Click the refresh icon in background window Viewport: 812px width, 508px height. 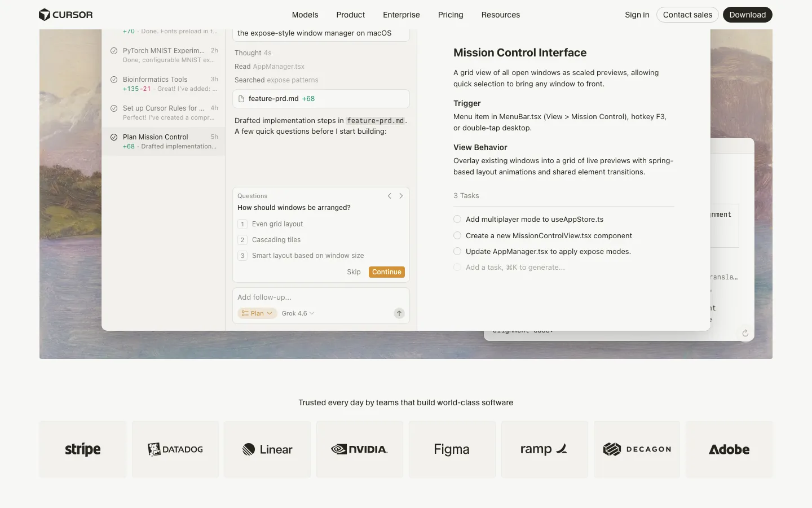click(745, 334)
